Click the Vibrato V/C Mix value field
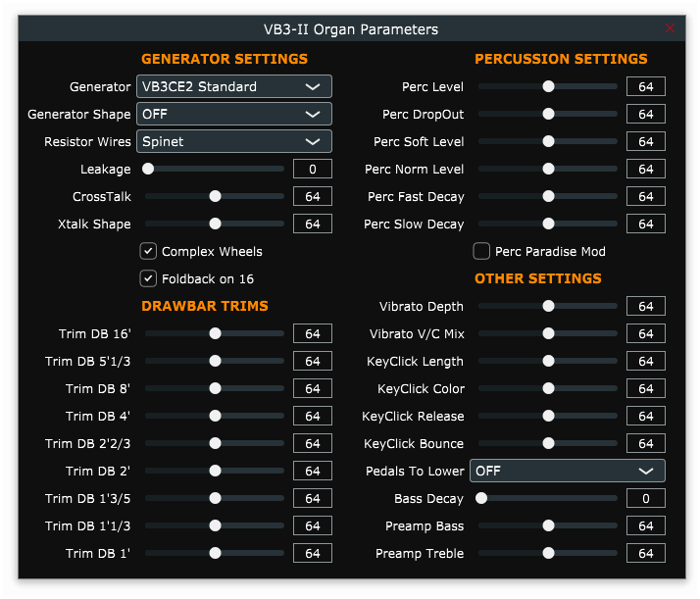 (646, 334)
